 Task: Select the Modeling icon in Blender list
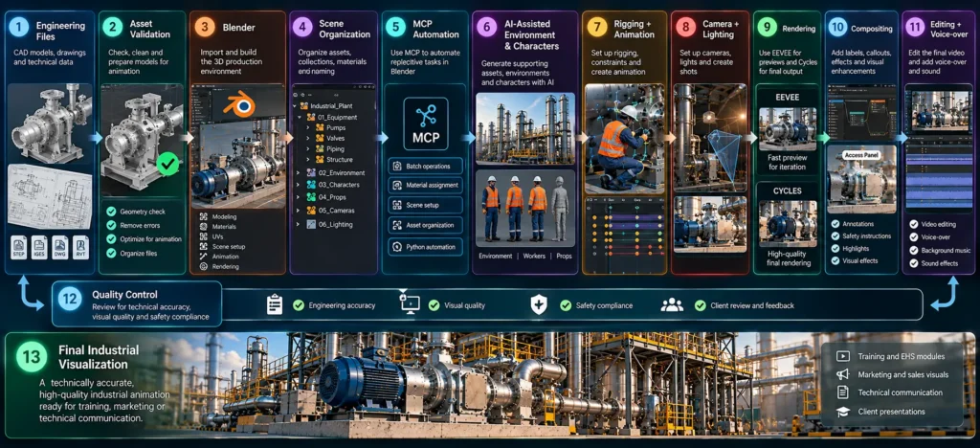pyautogui.click(x=203, y=216)
